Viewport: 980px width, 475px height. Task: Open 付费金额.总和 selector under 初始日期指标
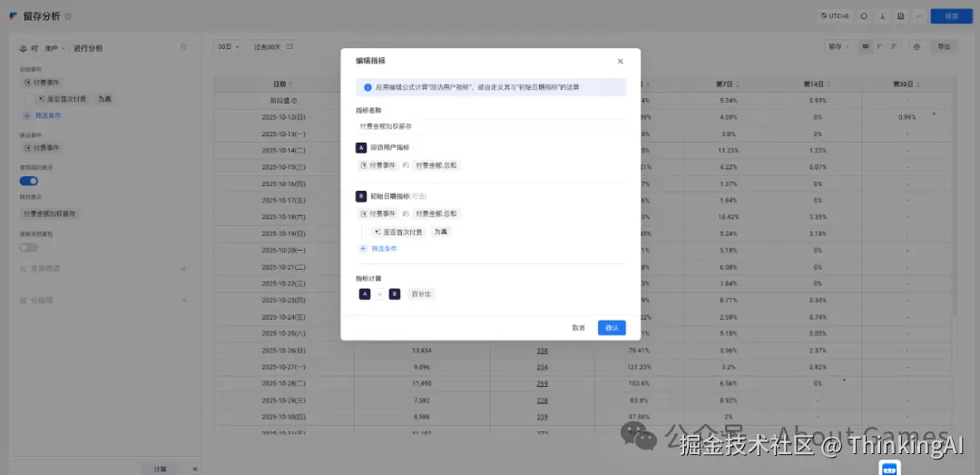coord(436,214)
